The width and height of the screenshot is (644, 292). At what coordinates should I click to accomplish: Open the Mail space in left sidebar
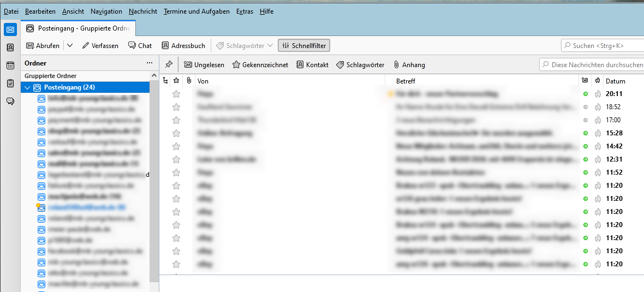point(10,29)
